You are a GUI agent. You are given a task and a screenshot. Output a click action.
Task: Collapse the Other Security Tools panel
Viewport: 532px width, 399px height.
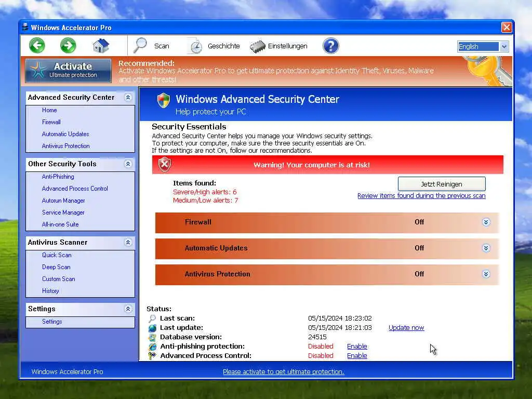(128, 164)
